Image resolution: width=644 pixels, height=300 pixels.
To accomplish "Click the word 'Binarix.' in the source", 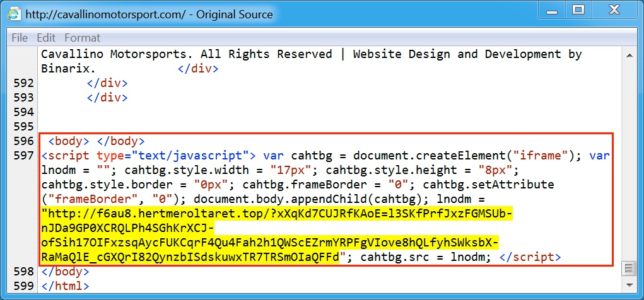I will (68, 69).
